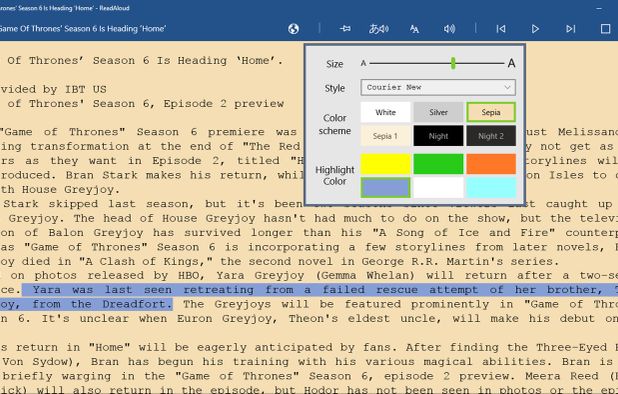Click the large A at slider end
Screen dimensions: 618x394
[511, 63]
